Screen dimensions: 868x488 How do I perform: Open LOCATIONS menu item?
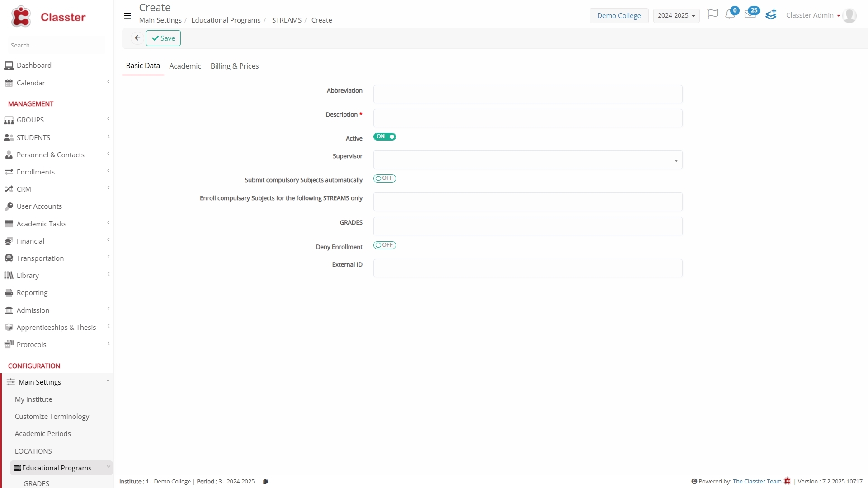pos(33,451)
